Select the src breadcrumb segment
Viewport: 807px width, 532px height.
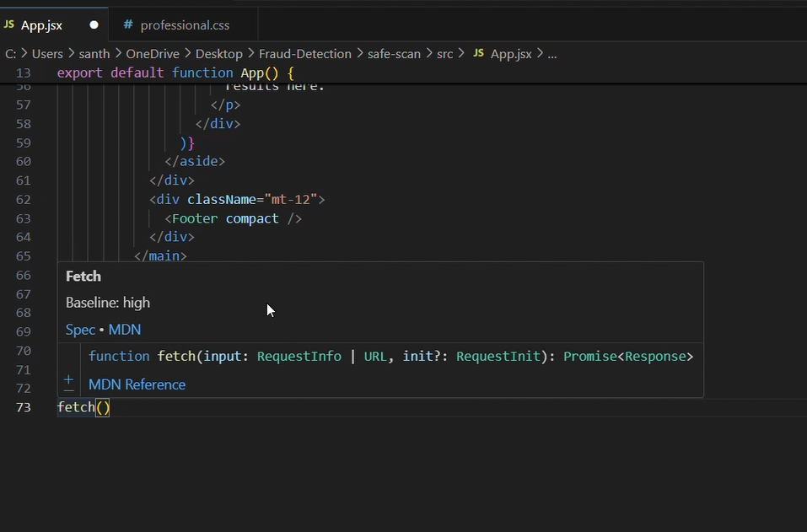[x=444, y=54]
